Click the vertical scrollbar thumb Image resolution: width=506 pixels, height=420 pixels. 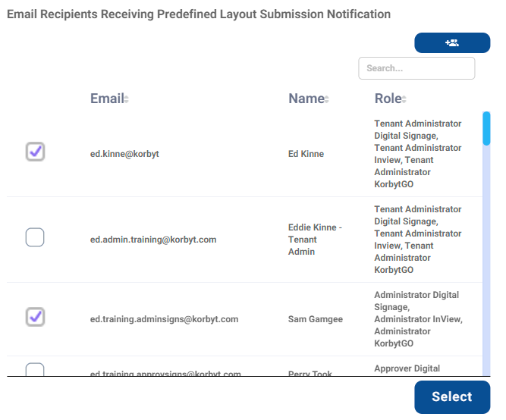pos(486,128)
